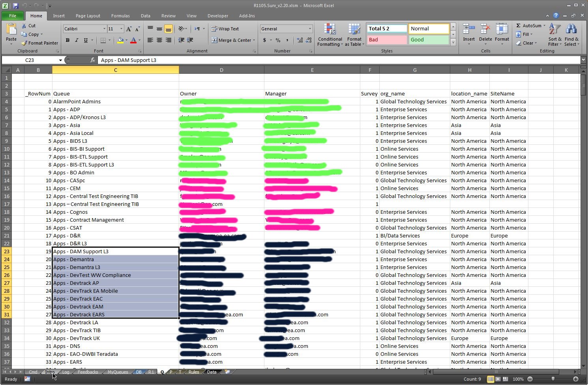Switch to Page Layout view icon
This screenshot has width=588, height=385.
tap(498, 379)
